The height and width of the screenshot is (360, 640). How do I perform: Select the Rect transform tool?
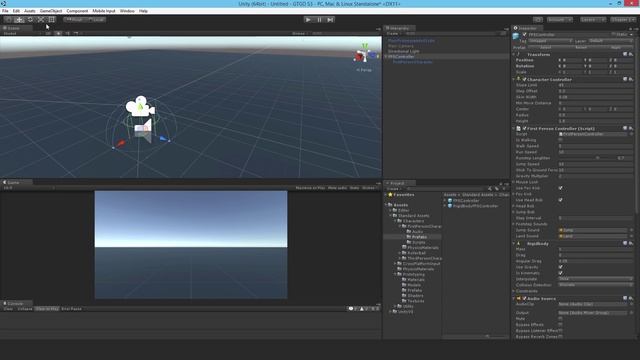[51, 19]
